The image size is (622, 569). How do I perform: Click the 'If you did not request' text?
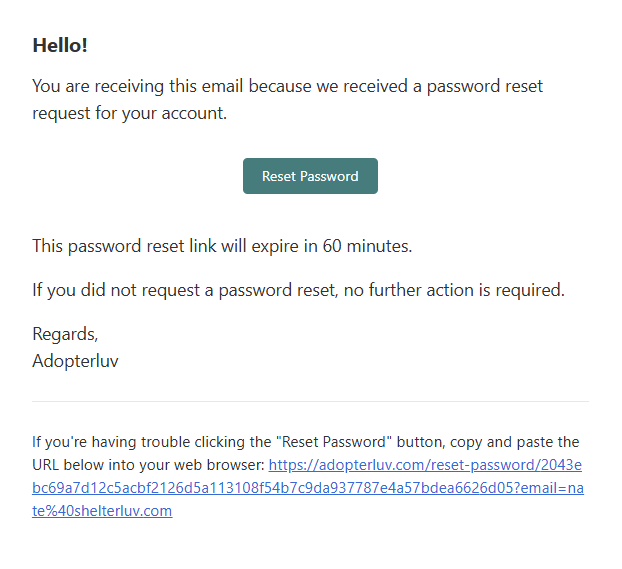[122, 291]
